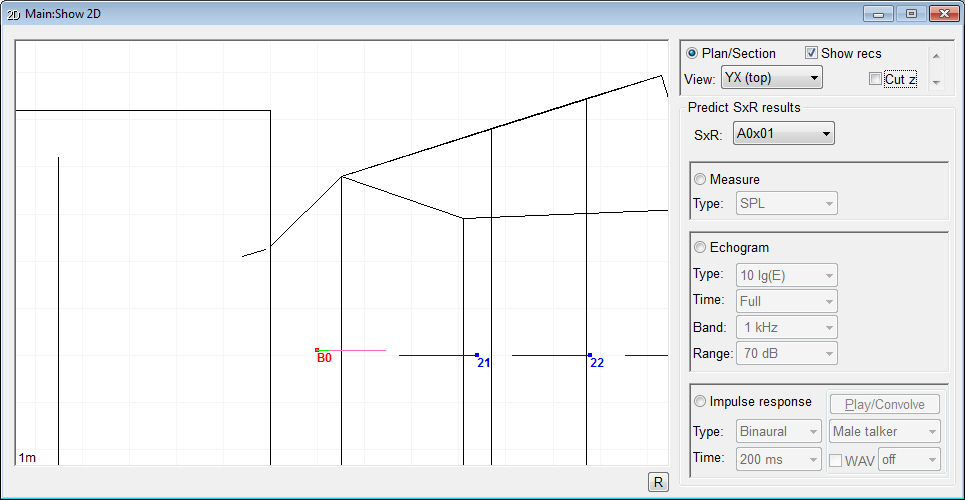Enable the Cut z checkbox
The width and height of the screenshot is (965, 500).
coord(875,79)
